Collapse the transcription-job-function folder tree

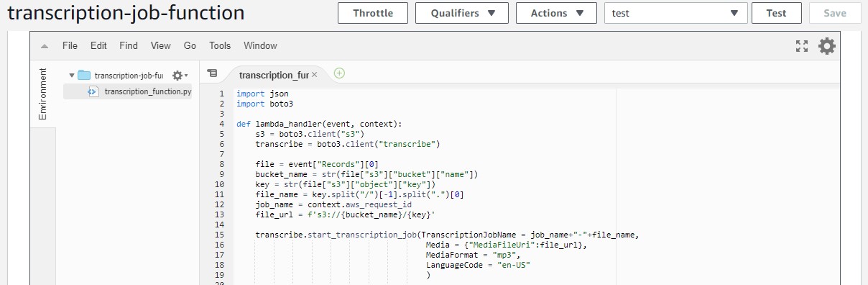(x=71, y=75)
